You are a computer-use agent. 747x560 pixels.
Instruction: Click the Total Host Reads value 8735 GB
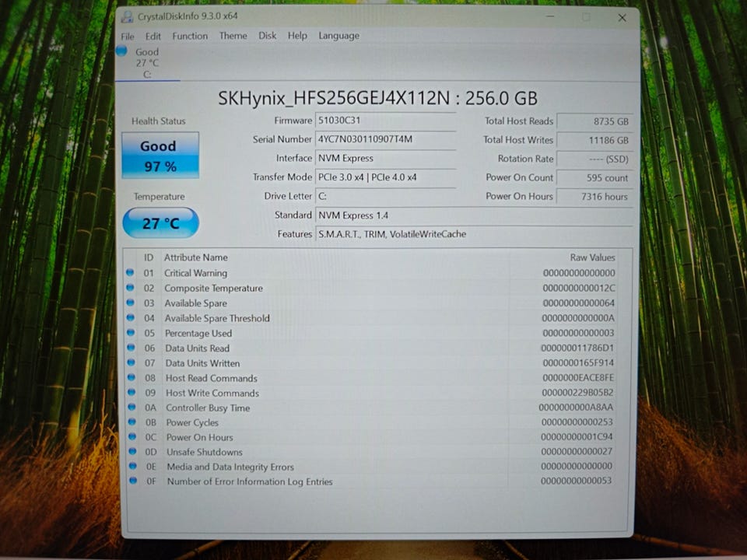594,121
